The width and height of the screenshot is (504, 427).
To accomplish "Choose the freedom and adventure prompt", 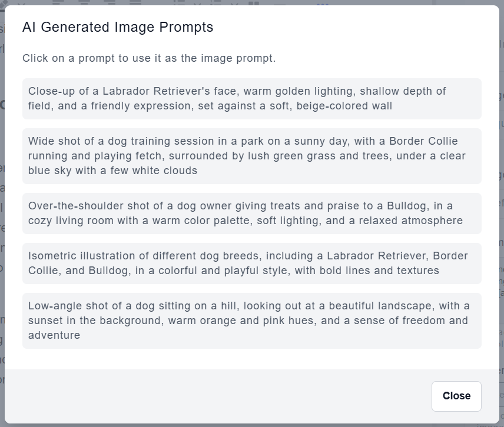I will [412, 321].
